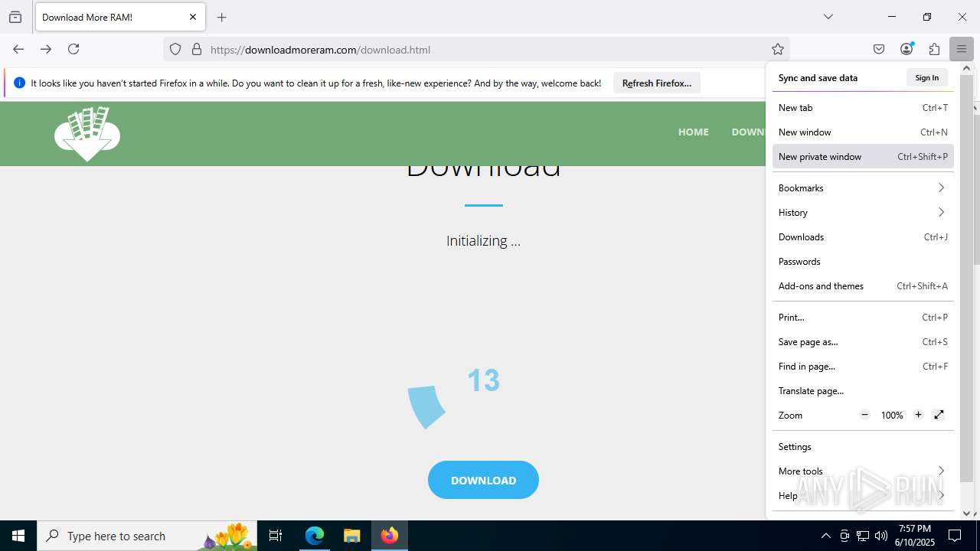Open the Firefox account icon
Image resolution: width=980 pixels, height=551 pixels.
point(906,49)
